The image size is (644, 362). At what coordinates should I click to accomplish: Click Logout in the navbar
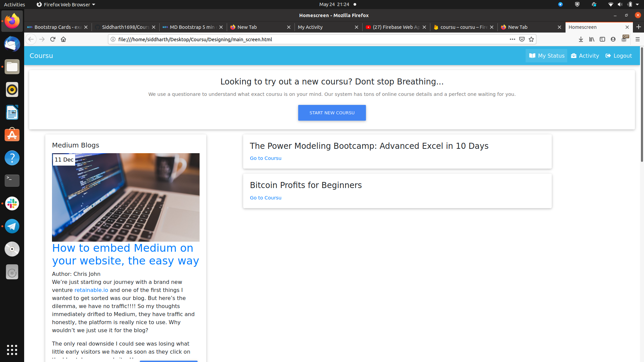(x=619, y=56)
